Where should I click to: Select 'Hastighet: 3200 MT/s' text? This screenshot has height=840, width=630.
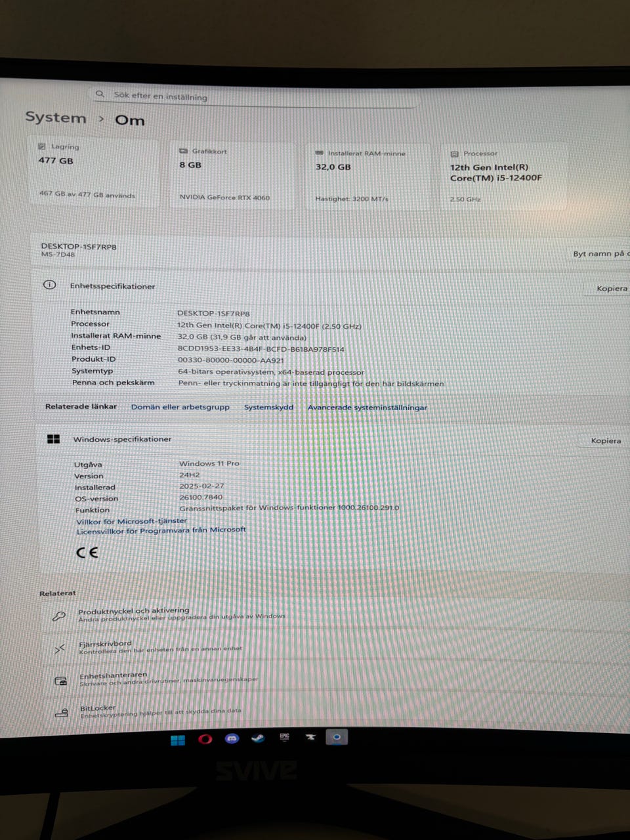coord(352,199)
